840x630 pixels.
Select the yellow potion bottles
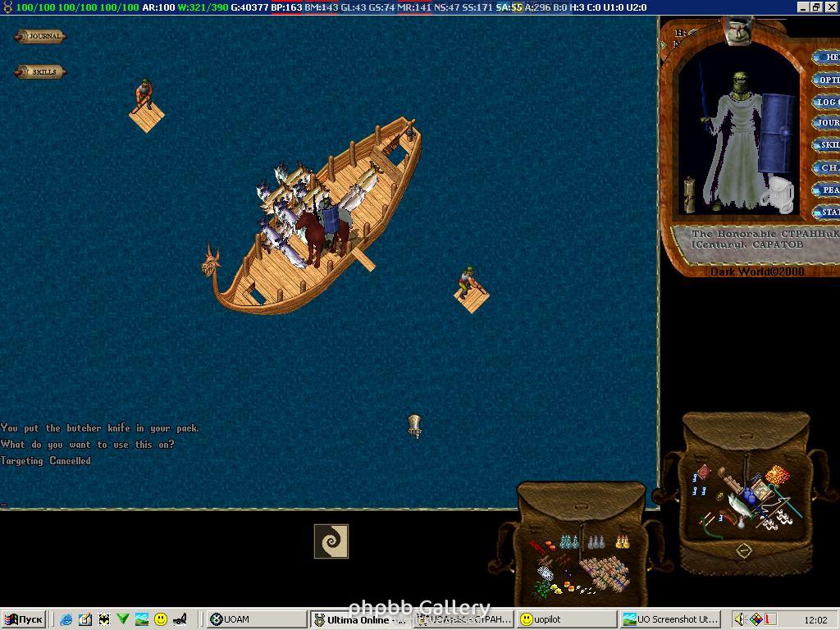[x=623, y=541]
